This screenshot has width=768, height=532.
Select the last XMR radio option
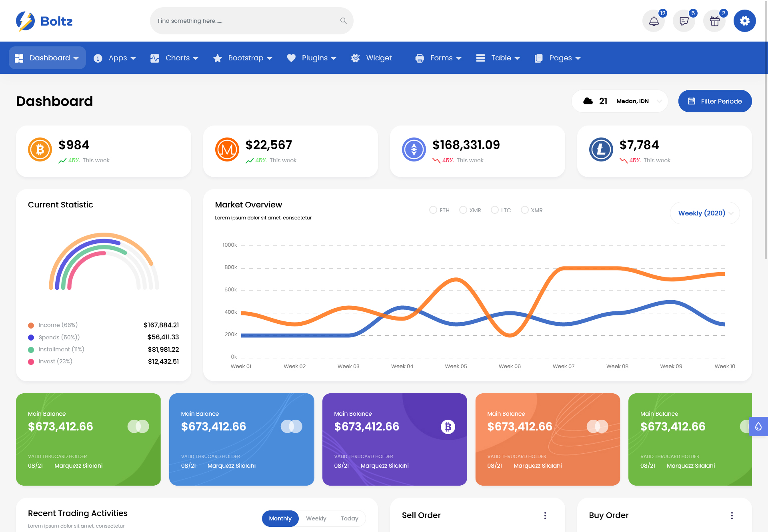[x=524, y=210]
